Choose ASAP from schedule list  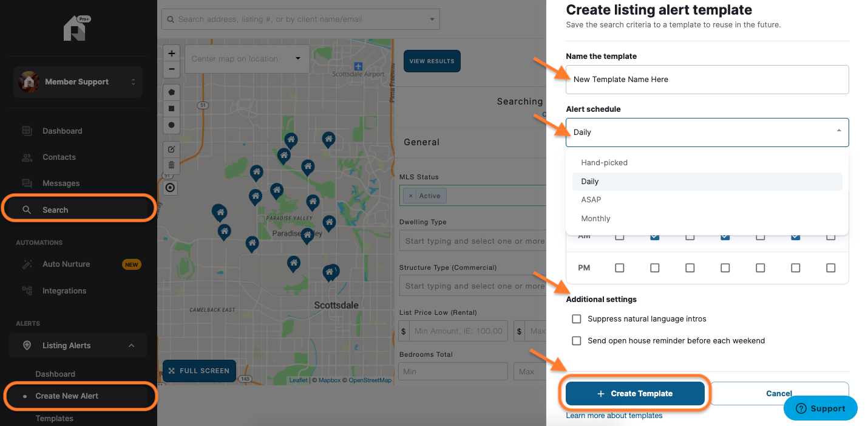pyautogui.click(x=707, y=200)
